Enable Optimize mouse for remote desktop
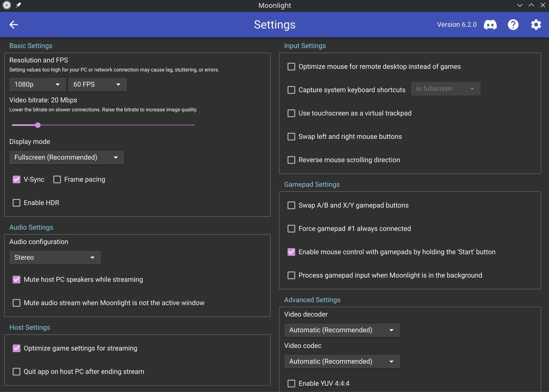The width and height of the screenshot is (549, 392). [291, 67]
